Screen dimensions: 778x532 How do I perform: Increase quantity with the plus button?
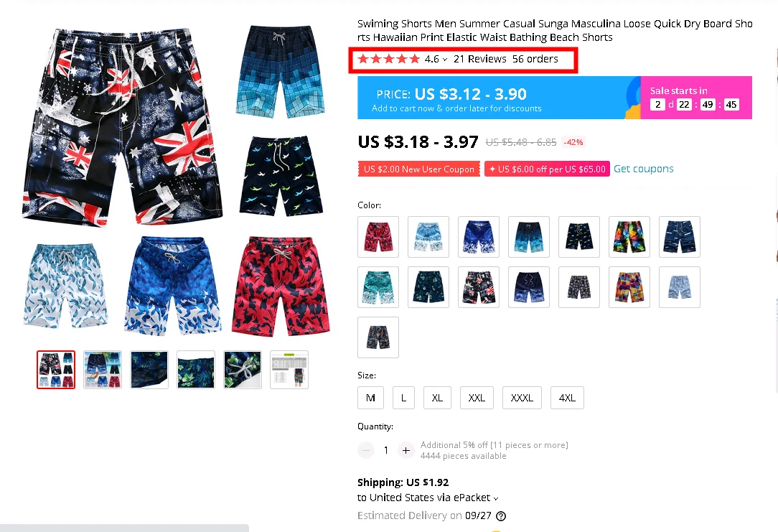(406, 450)
